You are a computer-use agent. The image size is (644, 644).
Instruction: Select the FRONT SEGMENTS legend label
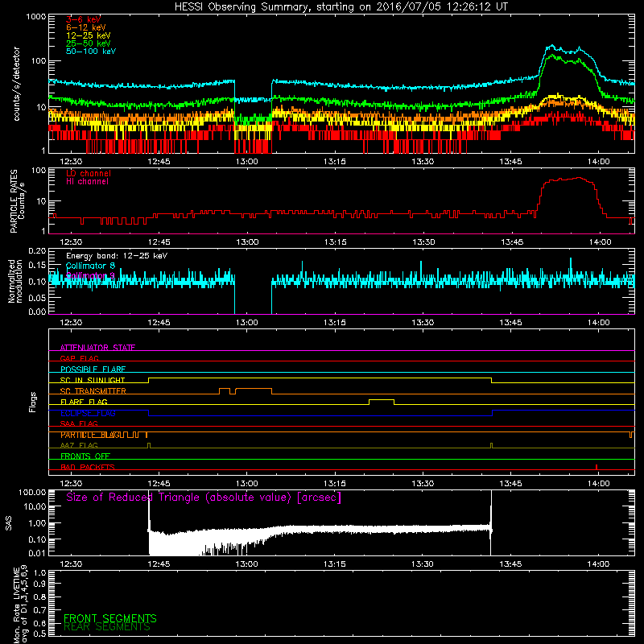pos(110,618)
